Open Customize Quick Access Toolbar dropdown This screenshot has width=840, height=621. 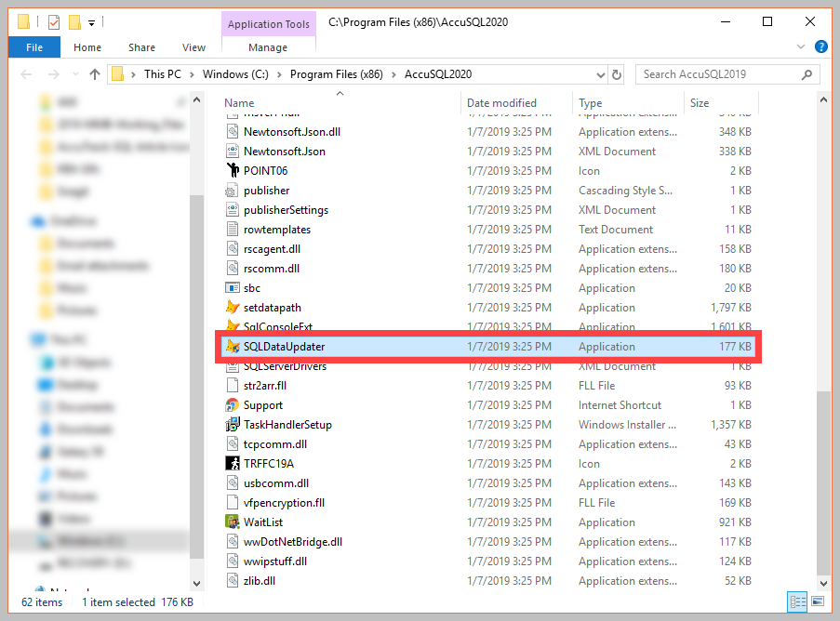(x=91, y=23)
